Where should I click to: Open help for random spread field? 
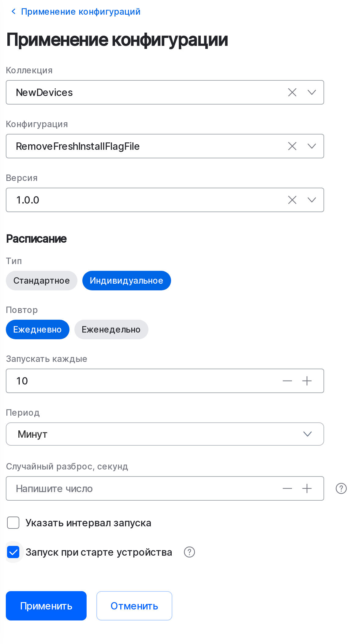click(x=341, y=488)
